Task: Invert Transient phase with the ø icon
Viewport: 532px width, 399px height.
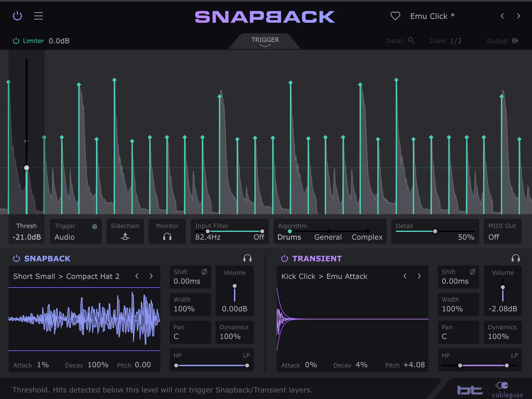Action: tap(473, 272)
